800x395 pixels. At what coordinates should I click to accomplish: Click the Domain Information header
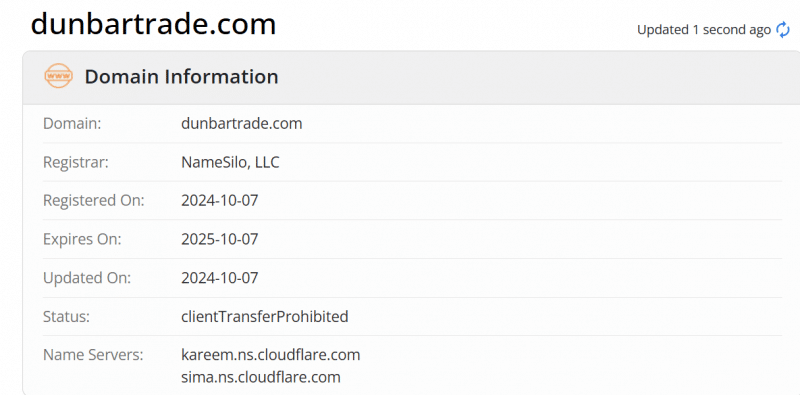182,77
